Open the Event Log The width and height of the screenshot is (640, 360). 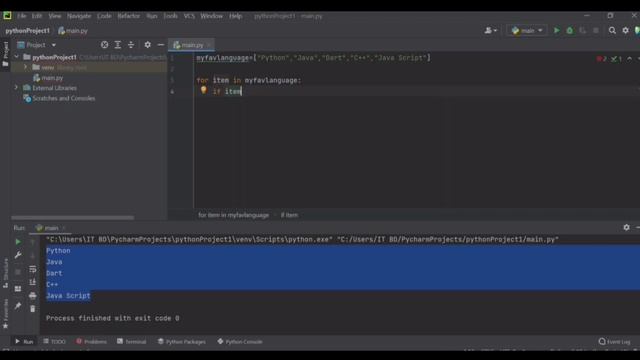(615, 341)
